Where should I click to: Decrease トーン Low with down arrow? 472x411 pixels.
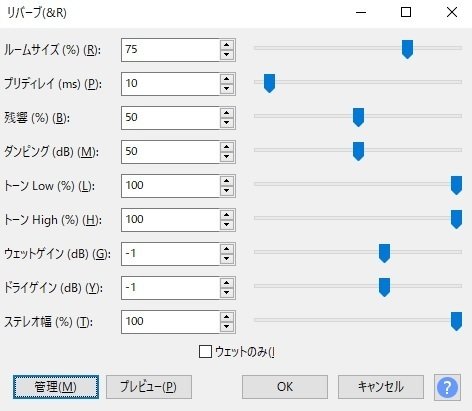click(227, 191)
